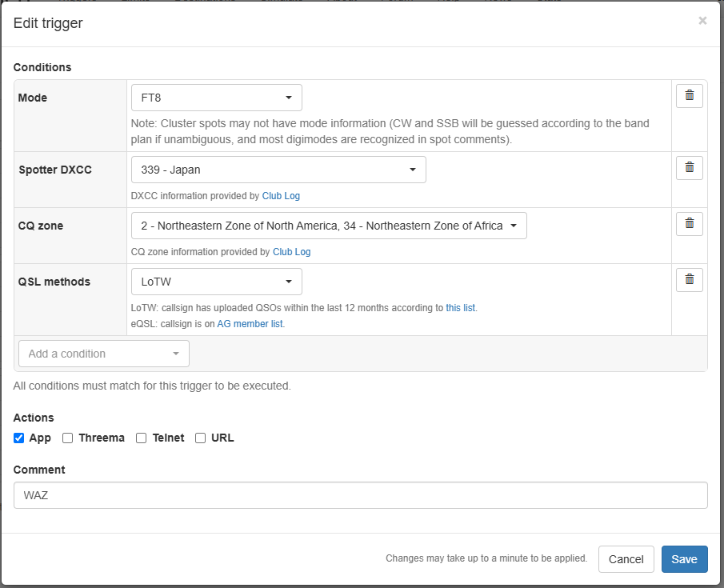Image resolution: width=724 pixels, height=588 pixels.
Task: Click the Save button
Action: click(x=684, y=559)
